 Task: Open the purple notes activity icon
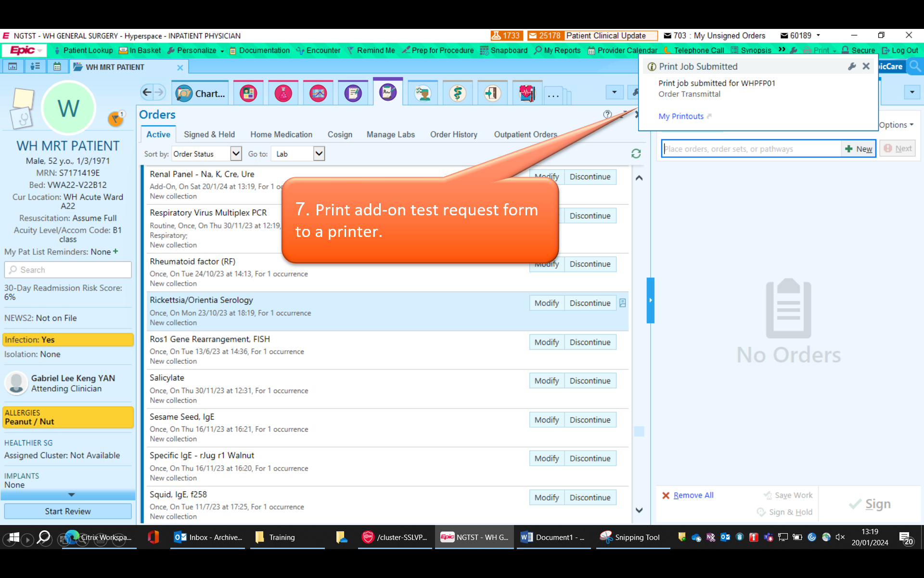tap(353, 93)
